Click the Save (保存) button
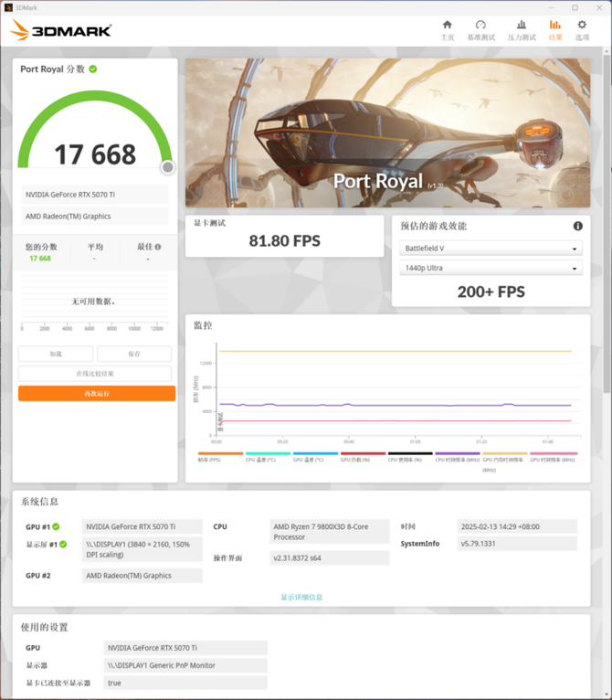This screenshot has width=612, height=700. click(x=134, y=354)
